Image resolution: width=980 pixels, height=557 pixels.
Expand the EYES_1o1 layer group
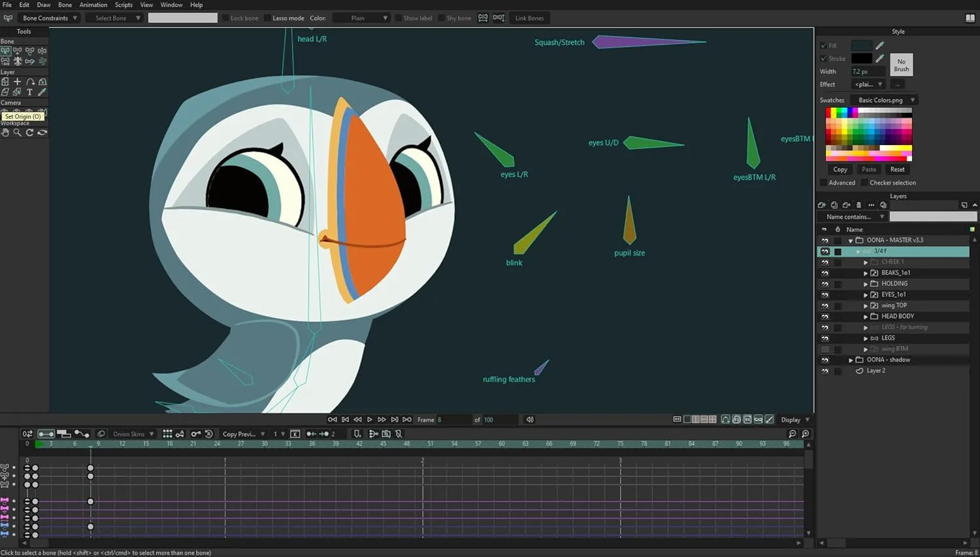tap(865, 294)
